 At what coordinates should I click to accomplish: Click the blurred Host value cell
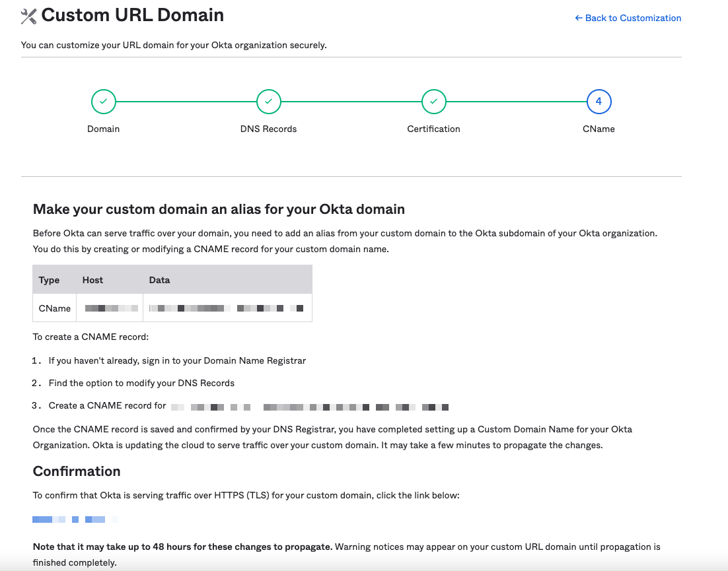[110, 308]
